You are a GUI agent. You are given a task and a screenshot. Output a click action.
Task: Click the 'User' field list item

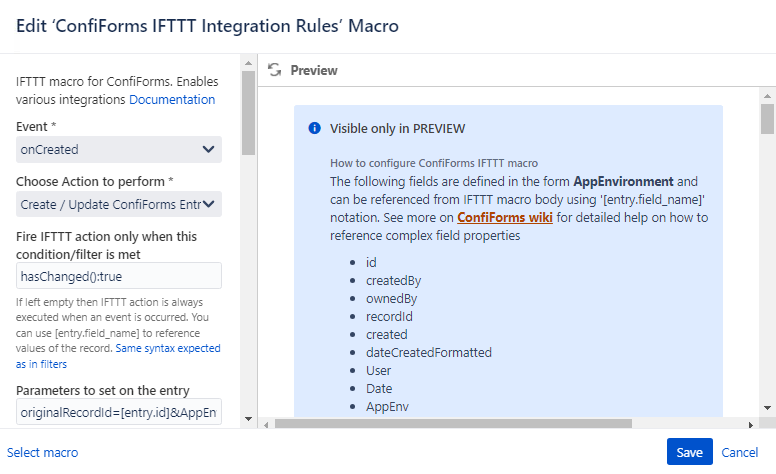[x=379, y=371]
